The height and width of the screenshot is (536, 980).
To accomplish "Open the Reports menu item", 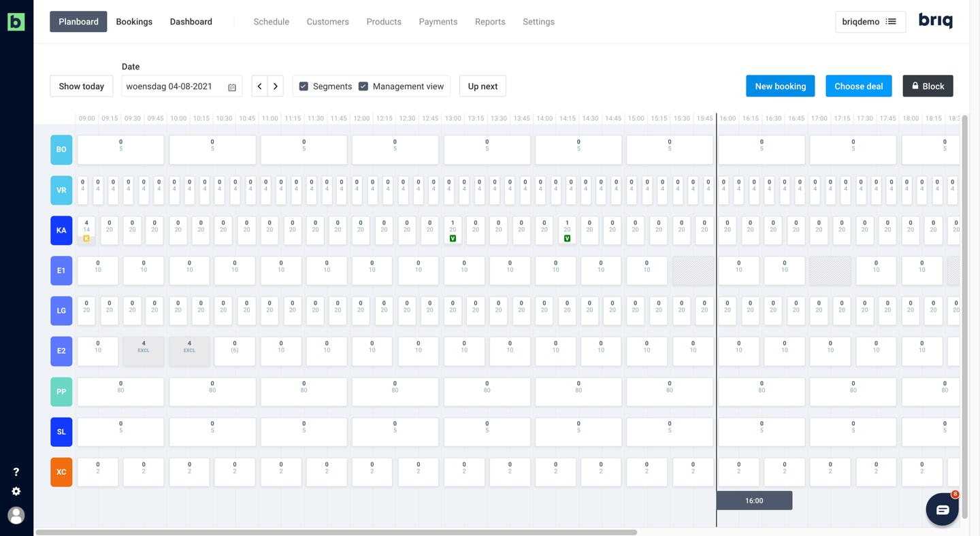I will coord(489,21).
